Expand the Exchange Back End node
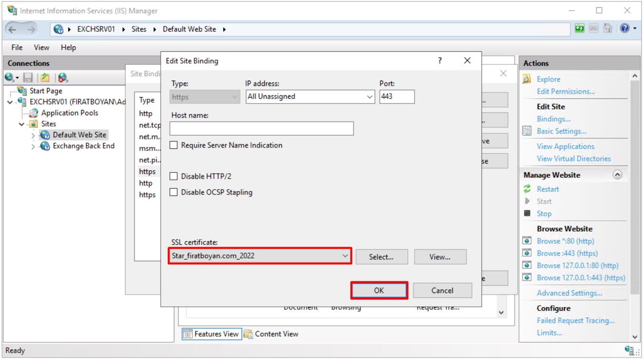The height and width of the screenshot is (359, 644). (x=33, y=146)
